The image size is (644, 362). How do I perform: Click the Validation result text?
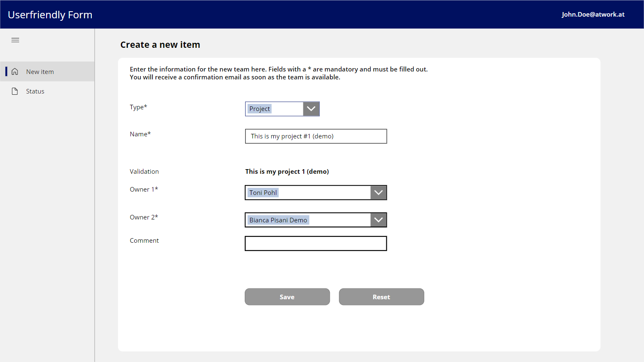coord(287,171)
